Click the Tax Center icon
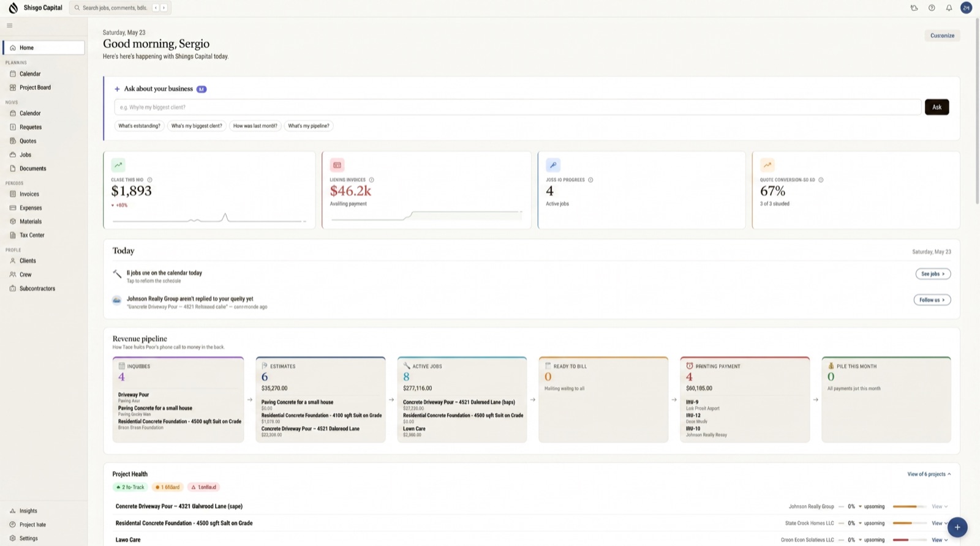 [x=13, y=235]
